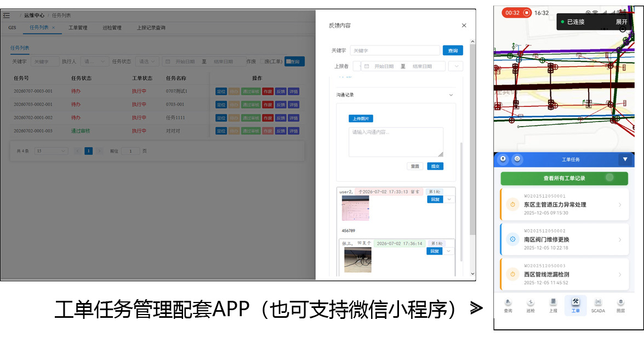The height and width of the screenshot is (337, 644).
Task: Click 反馈 for task 20260702-0001-002
Action: (x=281, y=118)
